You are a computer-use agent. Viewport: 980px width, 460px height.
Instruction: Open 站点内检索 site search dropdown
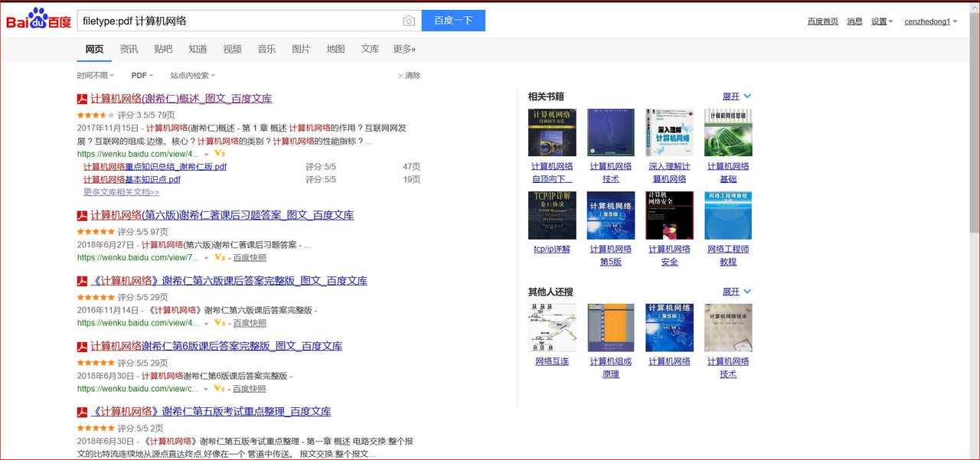coord(192,76)
